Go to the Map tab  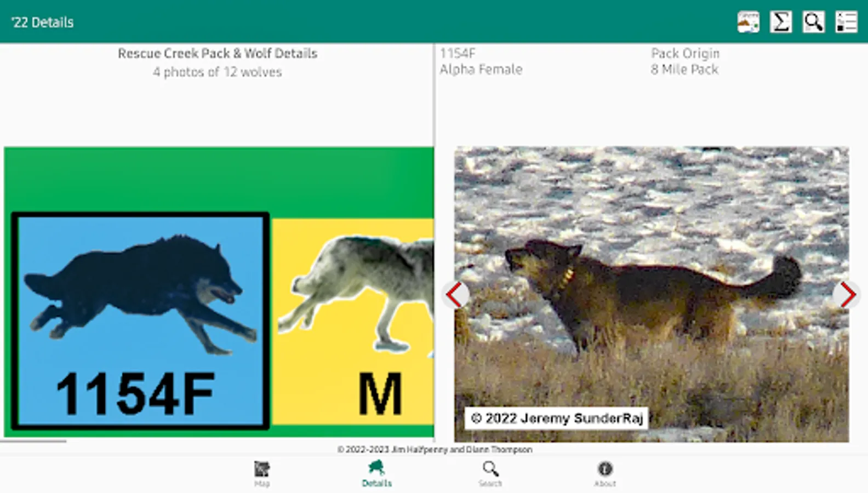click(262, 474)
